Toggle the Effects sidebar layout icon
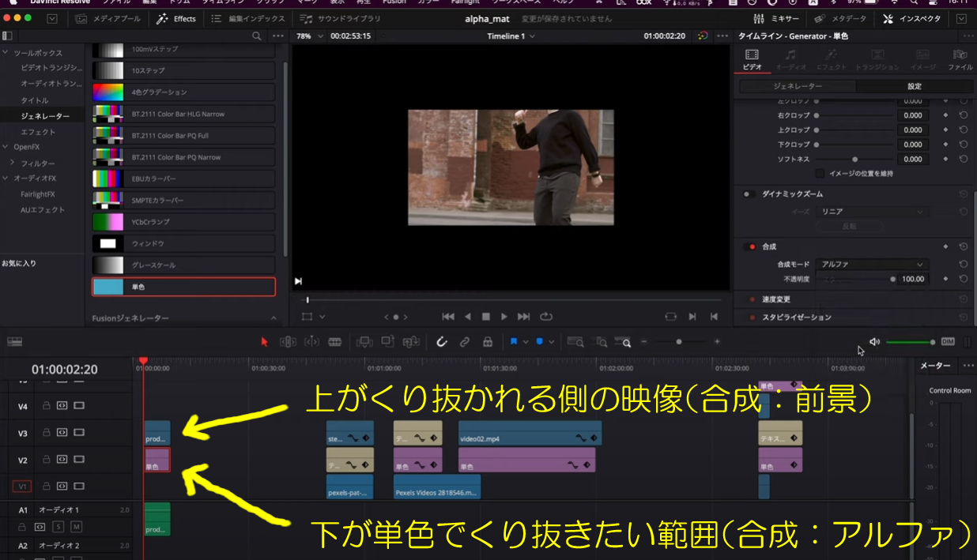The width and height of the screenshot is (977, 560). pos(7,36)
